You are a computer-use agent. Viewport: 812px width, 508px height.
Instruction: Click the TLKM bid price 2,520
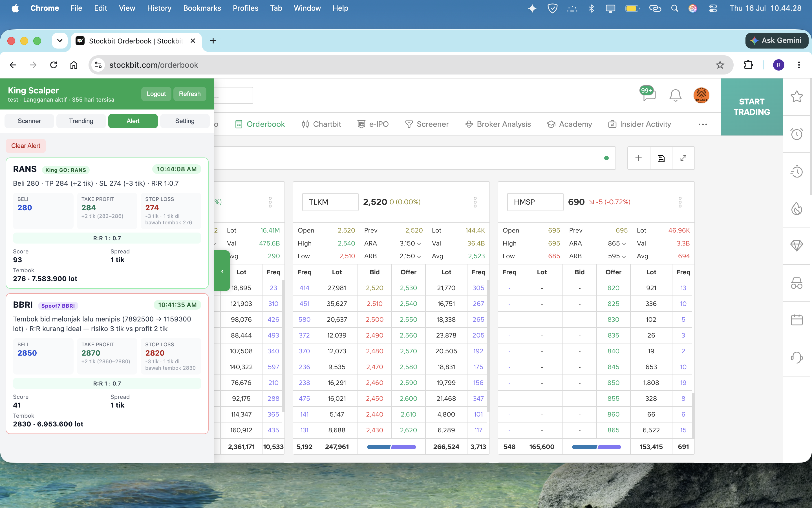tap(374, 288)
